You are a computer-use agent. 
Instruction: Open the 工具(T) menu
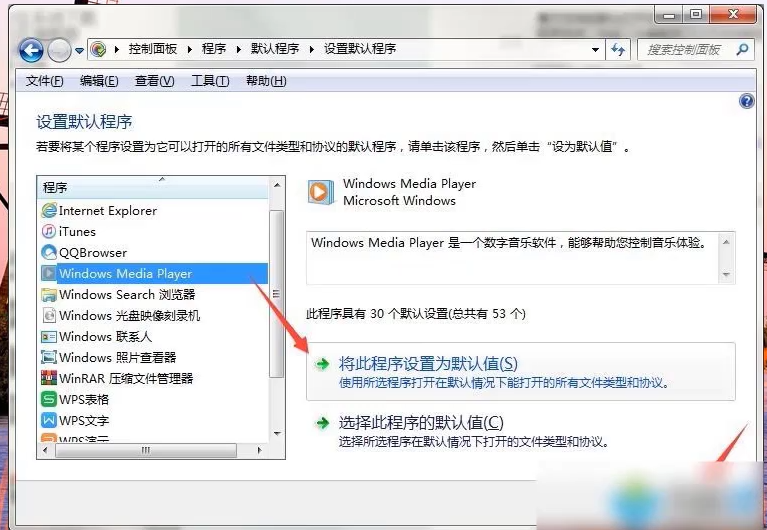coord(210,81)
